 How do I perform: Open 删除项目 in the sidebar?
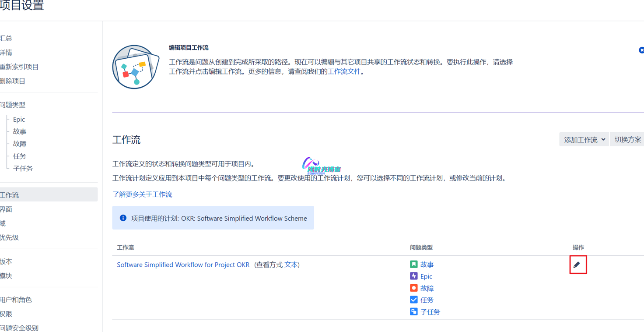[13, 81]
